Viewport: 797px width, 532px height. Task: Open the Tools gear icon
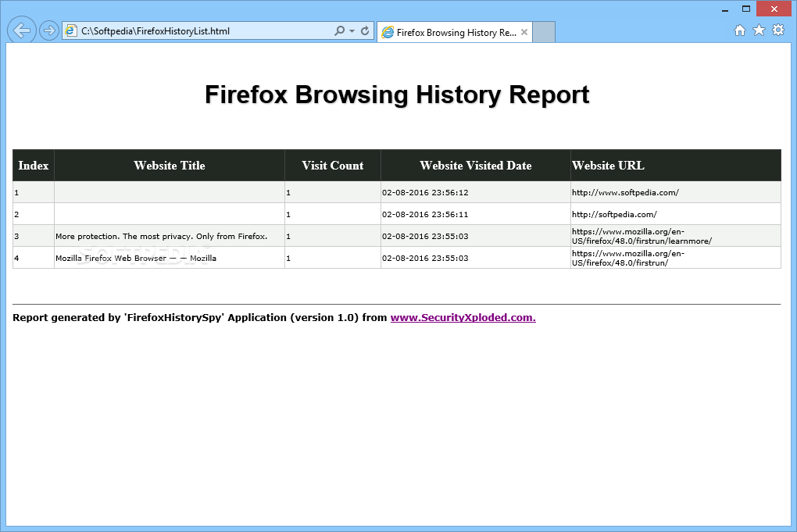click(x=778, y=30)
